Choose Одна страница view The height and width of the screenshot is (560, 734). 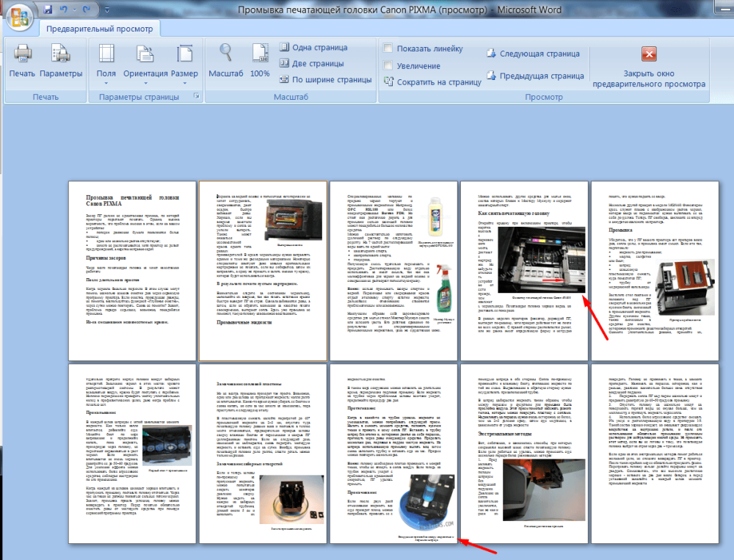[x=313, y=47]
